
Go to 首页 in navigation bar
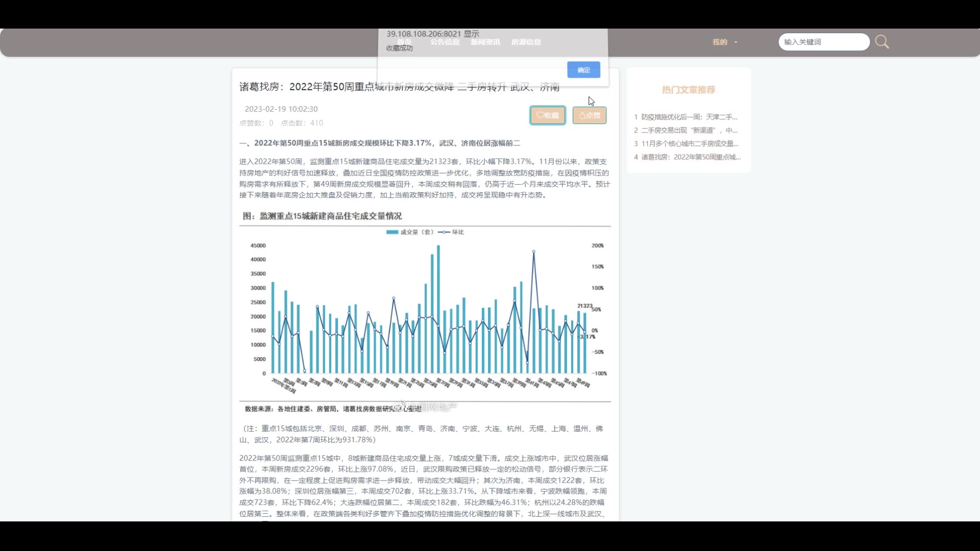point(404,42)
